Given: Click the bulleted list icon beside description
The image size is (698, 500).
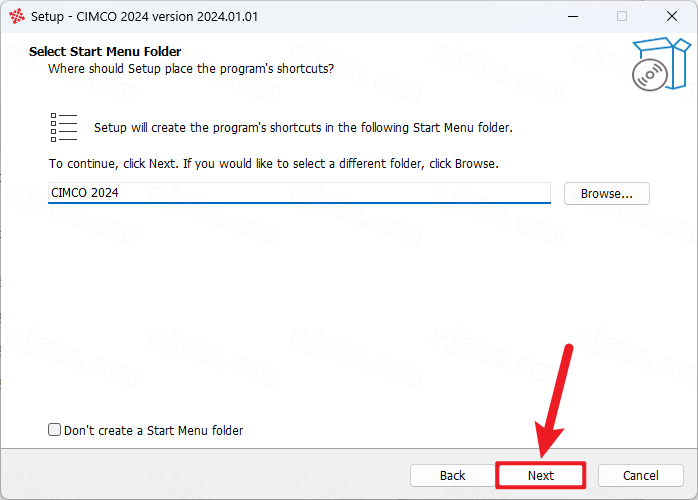Looking at the screenshot, I should 64,127.
